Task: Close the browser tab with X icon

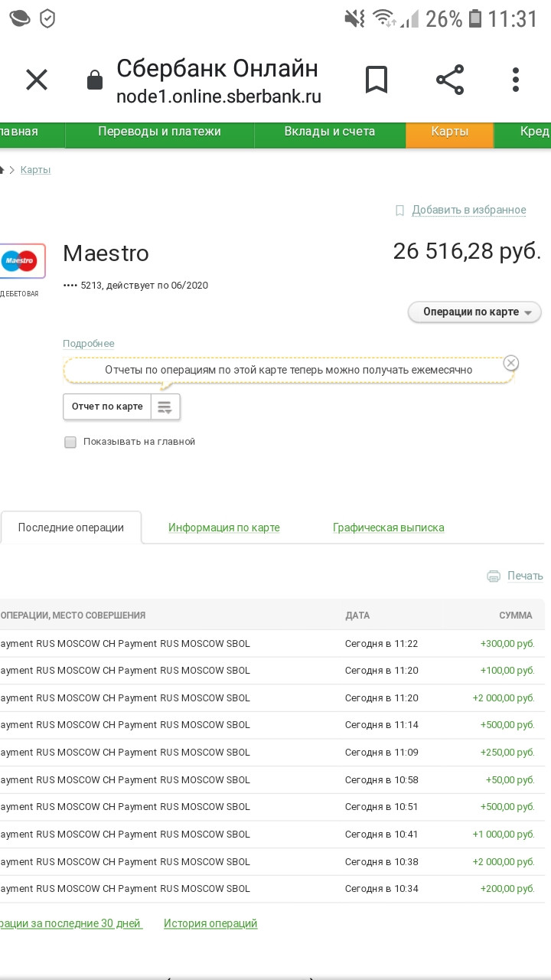Action: coord(37,80)
